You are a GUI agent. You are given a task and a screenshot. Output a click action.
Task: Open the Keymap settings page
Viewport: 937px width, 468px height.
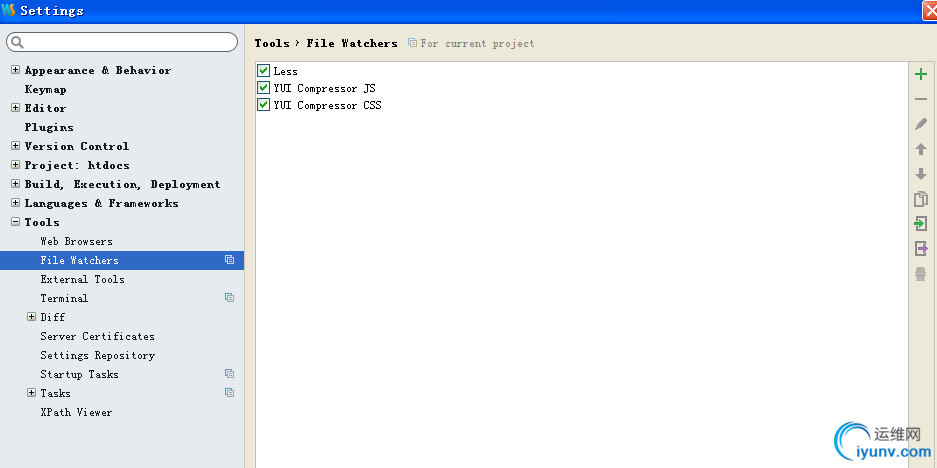pos(45,89)
